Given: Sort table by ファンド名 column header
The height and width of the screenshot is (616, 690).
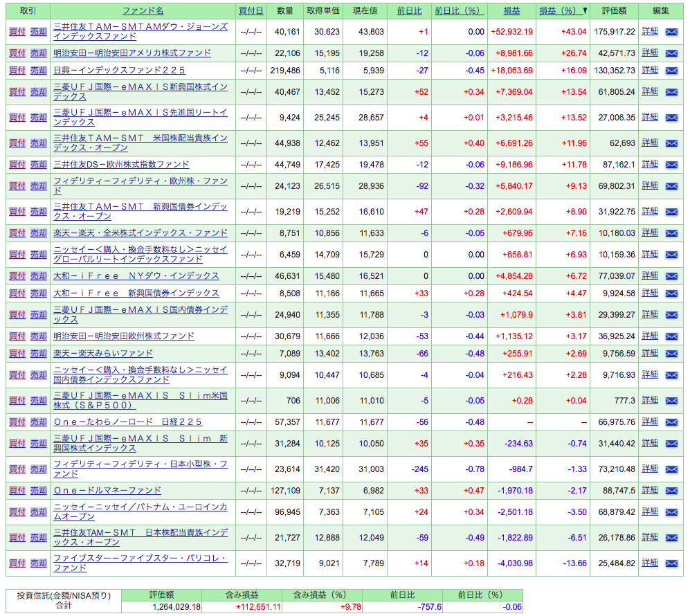Looking at the screenshot, I should (x=143, y=11).
